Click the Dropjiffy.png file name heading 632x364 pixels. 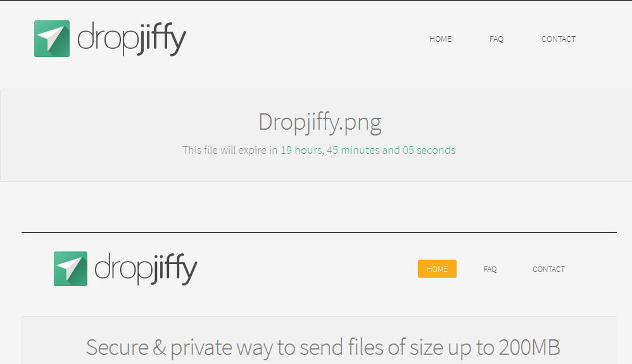(x=320, y=122)
